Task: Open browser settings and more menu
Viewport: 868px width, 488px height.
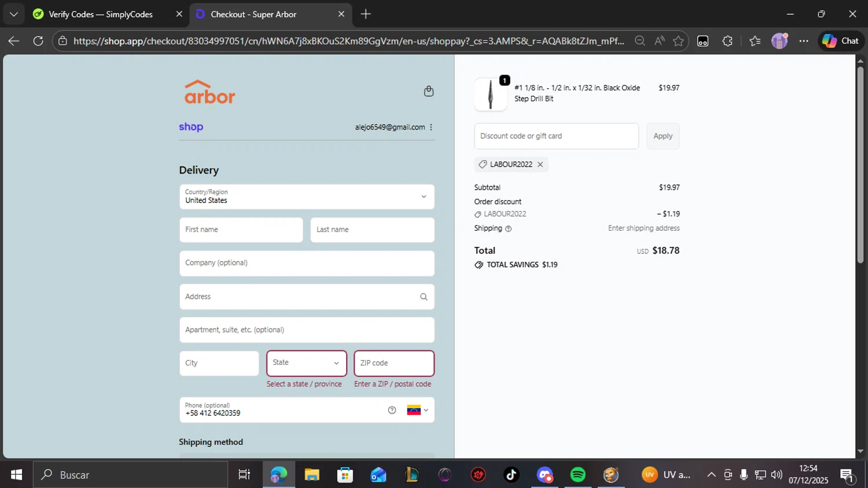Action: point(804,41)
